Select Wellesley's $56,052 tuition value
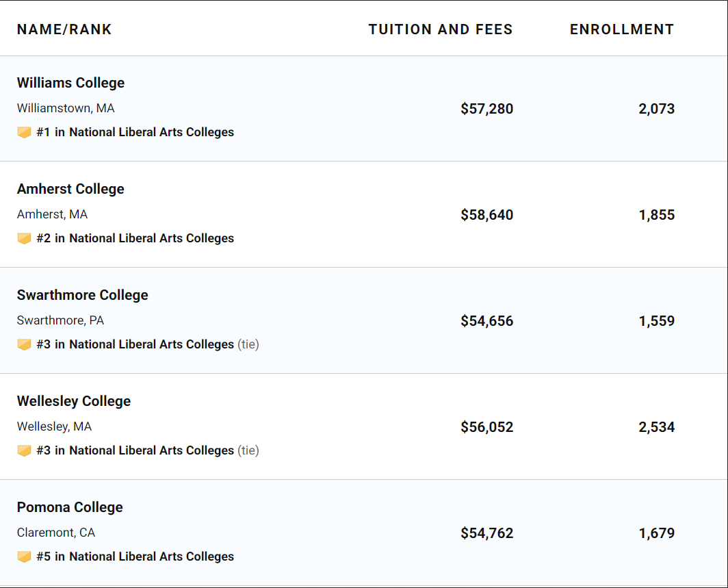728x588 pixels. click(x=487, y=427)
